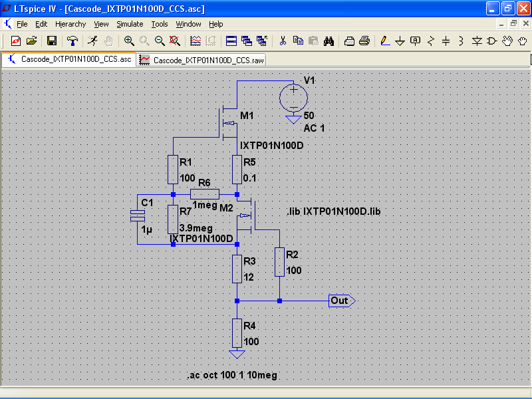The height and width of the screenshot is (399, 532).
Task: Tile the windows using the Tile icon
Action: 231,41
